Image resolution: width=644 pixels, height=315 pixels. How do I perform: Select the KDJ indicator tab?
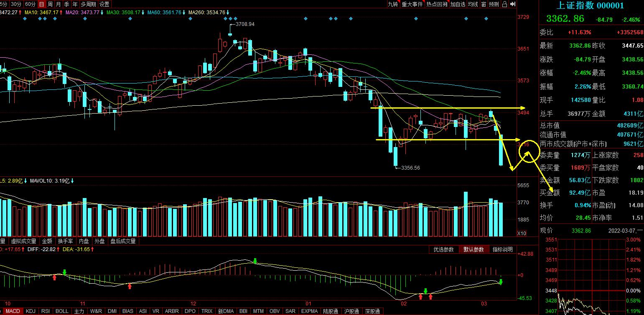click(31, 311)
